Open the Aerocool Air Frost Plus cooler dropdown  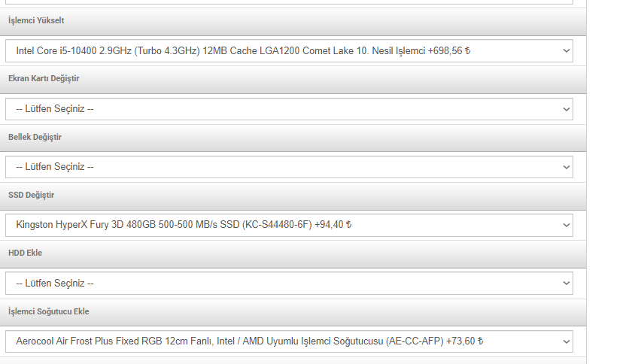click(x=286, y=341)
